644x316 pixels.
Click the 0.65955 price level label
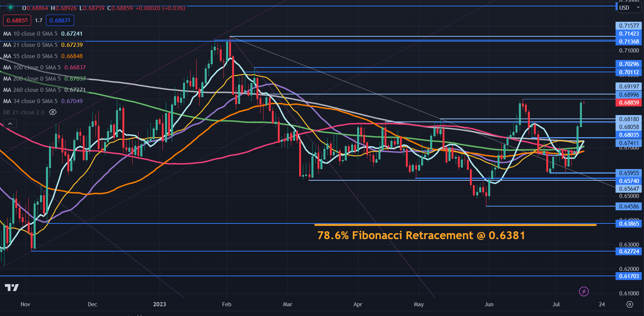(629, 173)
